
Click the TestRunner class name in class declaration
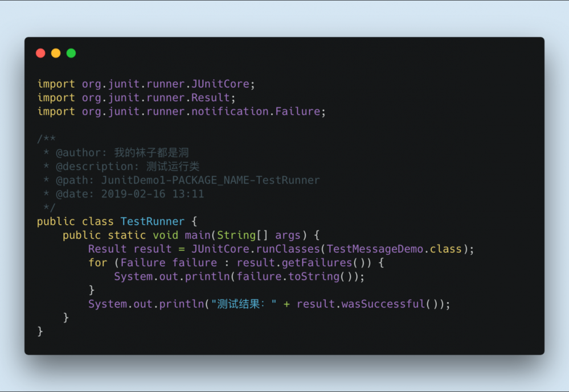pyautogui.click(x=152, y=221)
